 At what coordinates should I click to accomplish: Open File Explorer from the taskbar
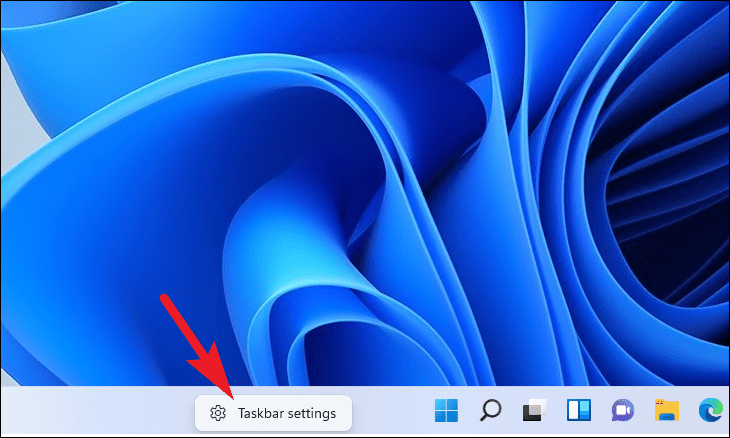667,411
